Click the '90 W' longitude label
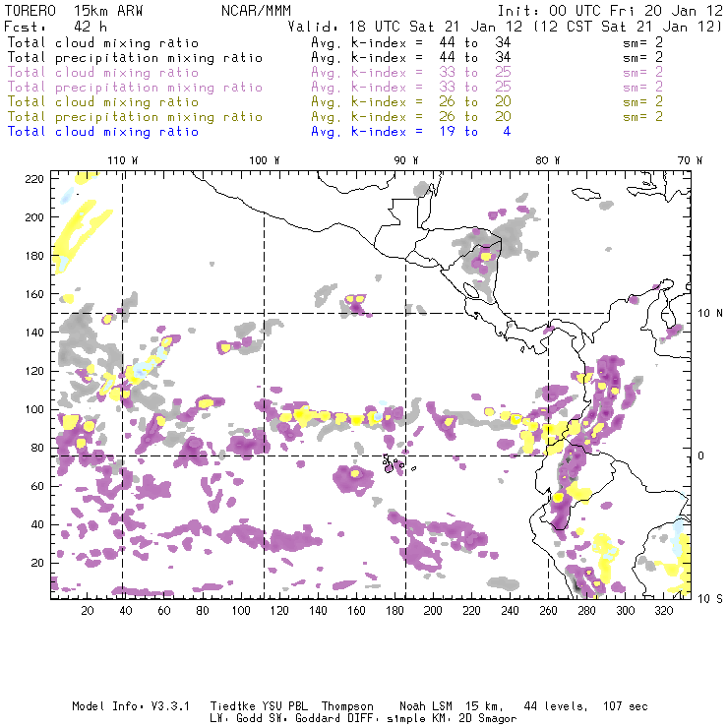The width and height of the screenshot is (728, 728). pyautogui.click(x=406, y=160)
